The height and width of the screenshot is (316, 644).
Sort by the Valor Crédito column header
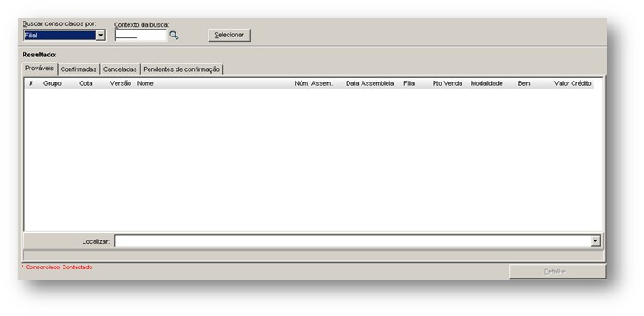coord(573,83)
